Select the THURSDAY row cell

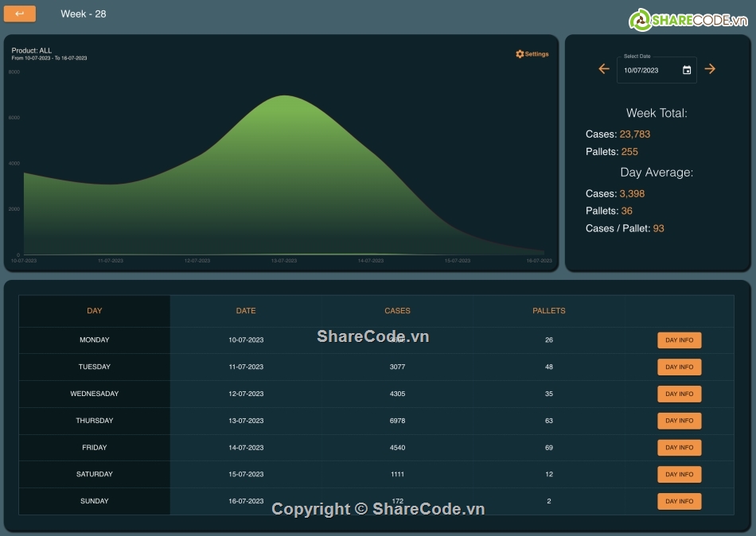click(x=95, y=421)
